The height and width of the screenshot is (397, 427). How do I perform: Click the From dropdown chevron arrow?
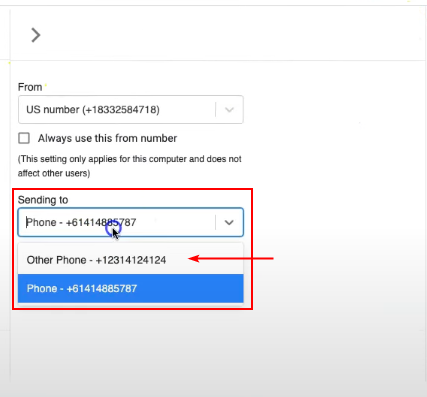pos(229,110)
